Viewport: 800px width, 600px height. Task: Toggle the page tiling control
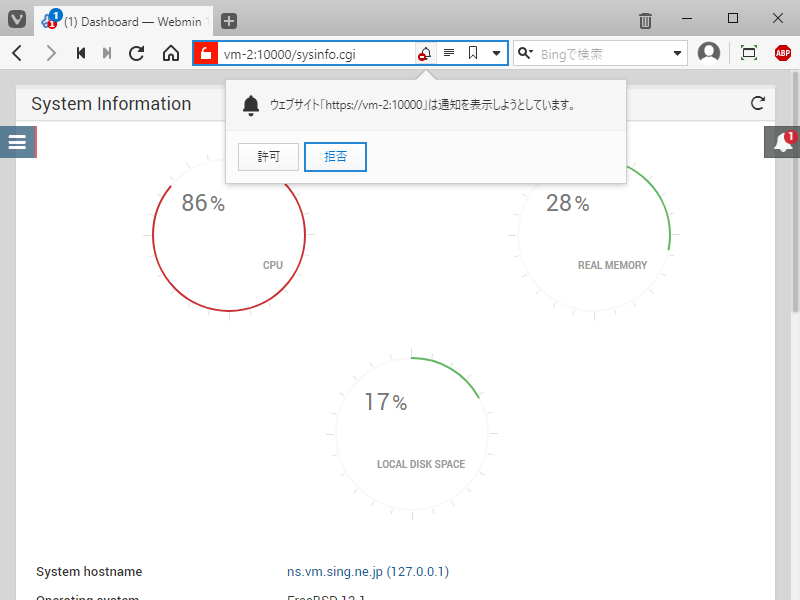click(748, 53)
